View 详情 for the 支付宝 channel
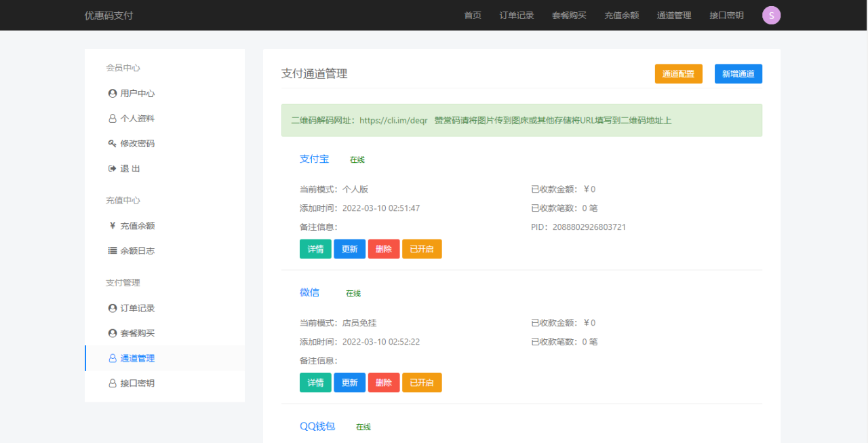 [x=315, y=249]
